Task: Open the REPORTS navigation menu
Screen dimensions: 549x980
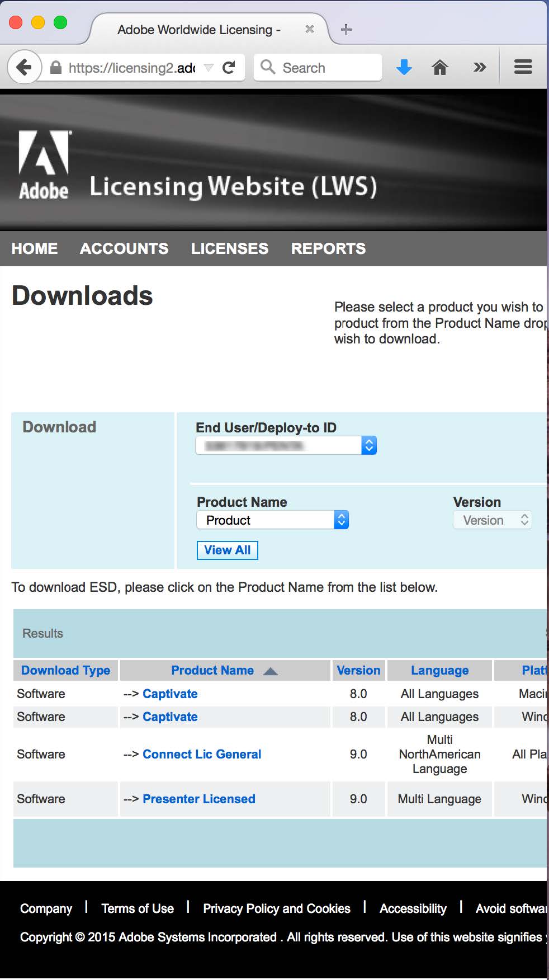Action: [328, 248]
